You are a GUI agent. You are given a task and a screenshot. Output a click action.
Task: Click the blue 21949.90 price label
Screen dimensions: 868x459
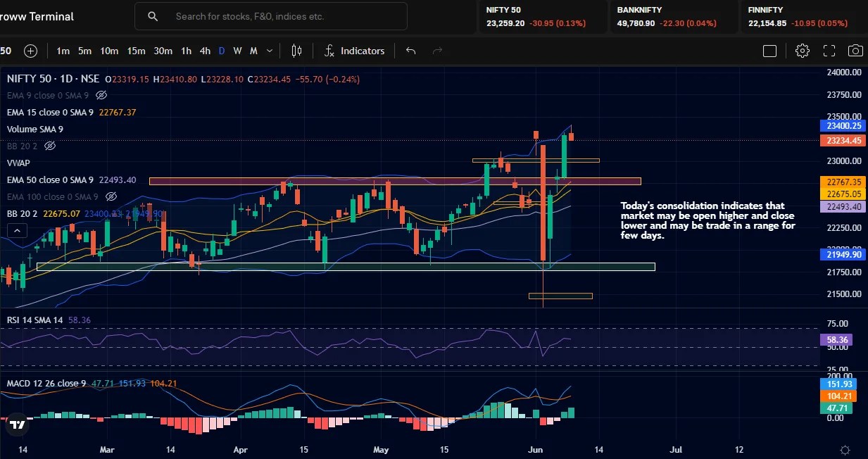(x=842, y=254)
